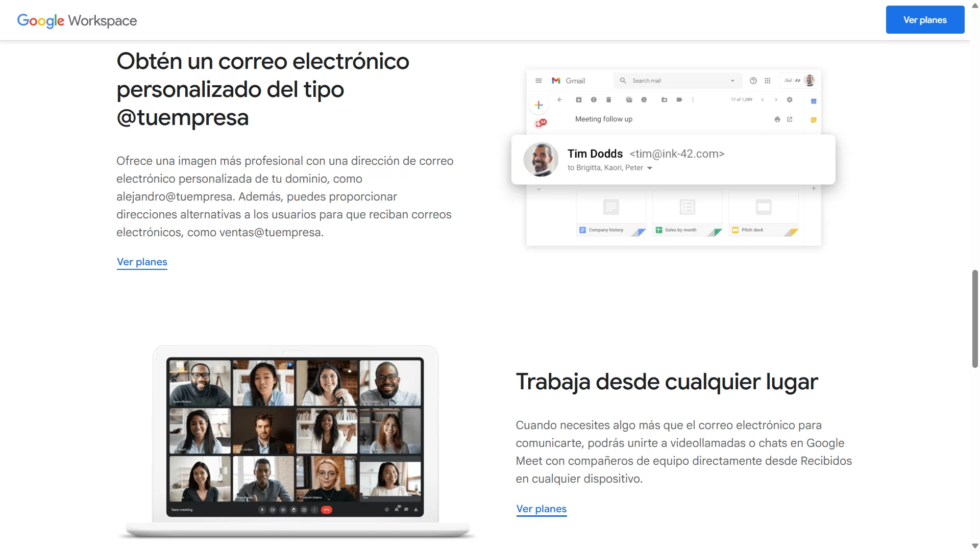
Task: Toggle the microphone button in Meet call
Action: point(262,510)
